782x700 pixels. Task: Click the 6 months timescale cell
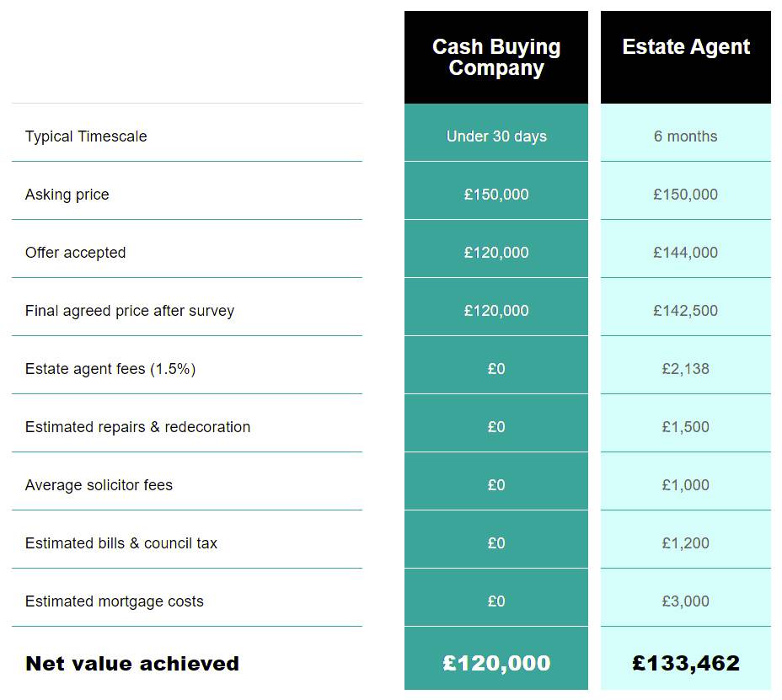(x=686, y=136)
